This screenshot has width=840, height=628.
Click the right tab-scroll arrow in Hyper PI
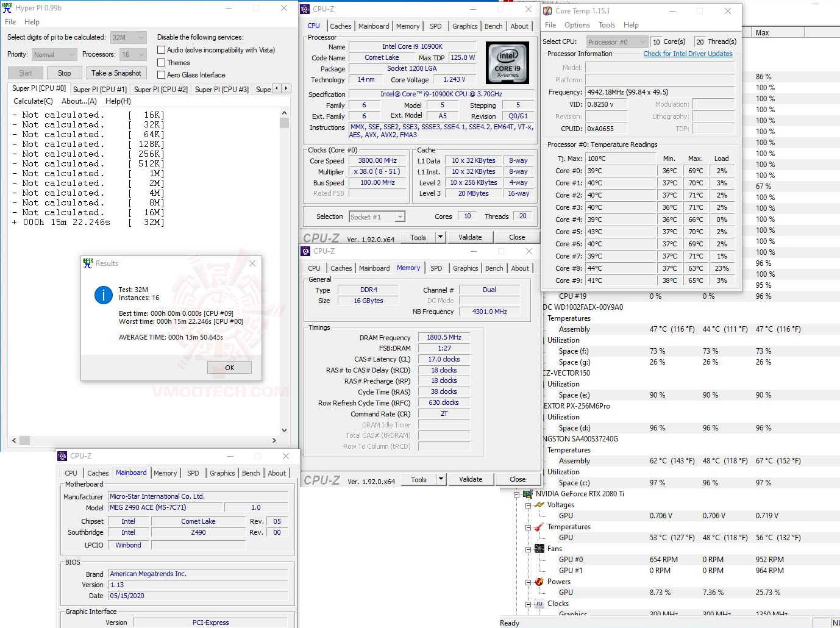coord(286,88)
